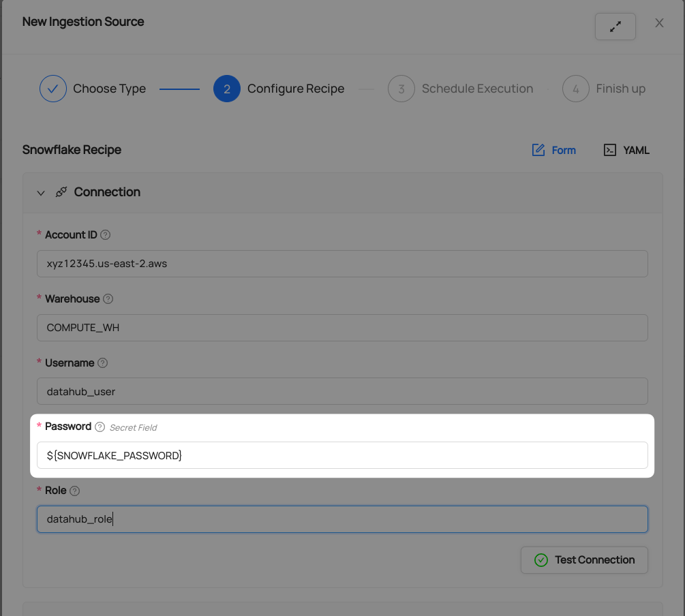Open the Account ID help tooltip icon

click(105, 234)
